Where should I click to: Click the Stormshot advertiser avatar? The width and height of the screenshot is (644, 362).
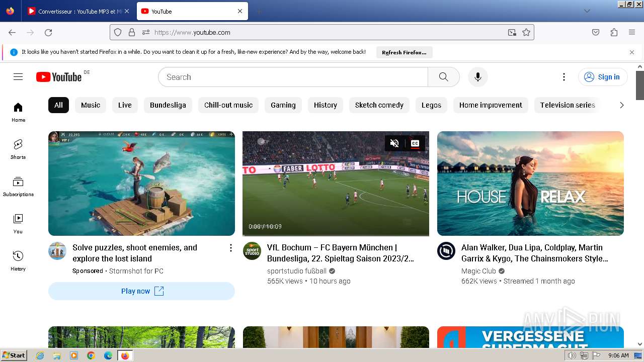57,251
